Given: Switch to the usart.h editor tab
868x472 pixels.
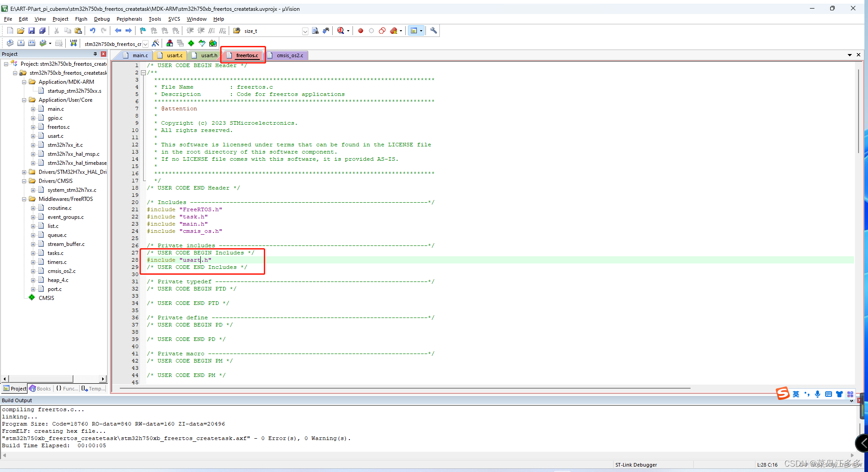Looking at the screenshot, I should (x=204, y=55).
